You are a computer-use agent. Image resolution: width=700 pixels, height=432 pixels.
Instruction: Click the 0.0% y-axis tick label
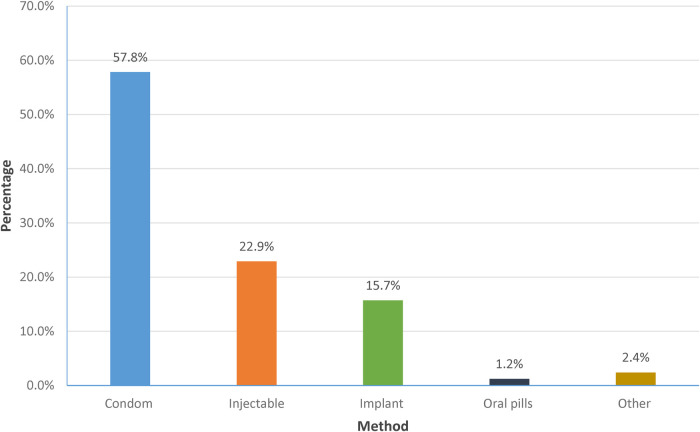[x=40, y=385]
